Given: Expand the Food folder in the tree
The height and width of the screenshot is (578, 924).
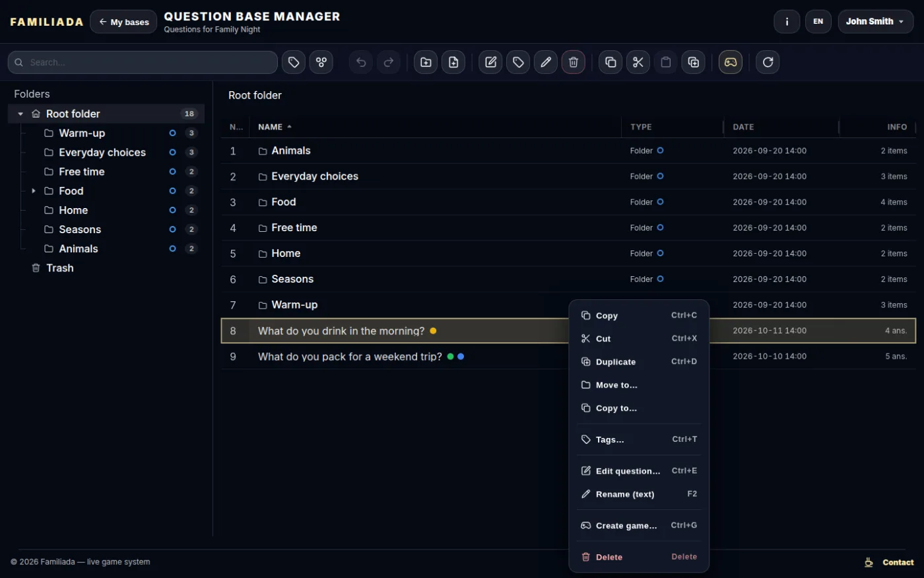Looking at the screenshot, I should (34, 191).
